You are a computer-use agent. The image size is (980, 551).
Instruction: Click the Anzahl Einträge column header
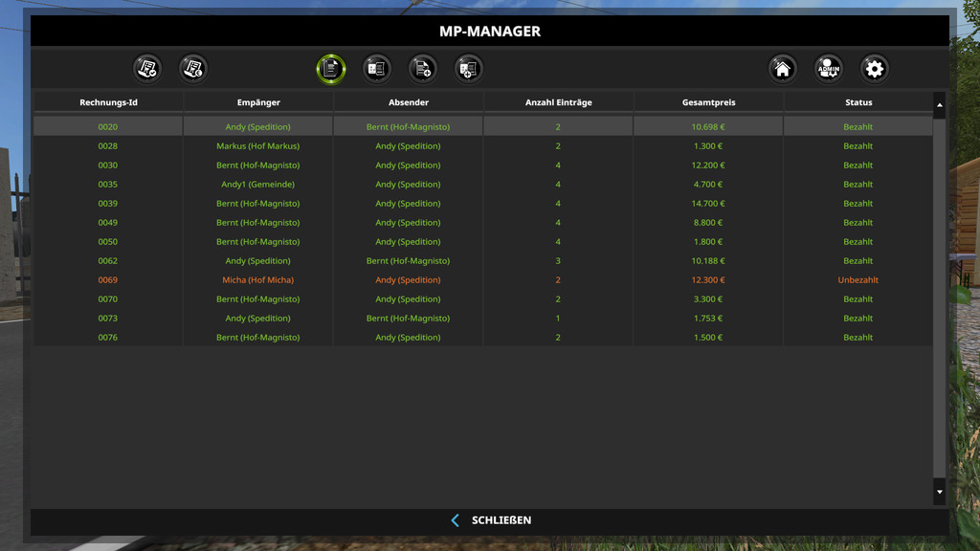(558, 102)
